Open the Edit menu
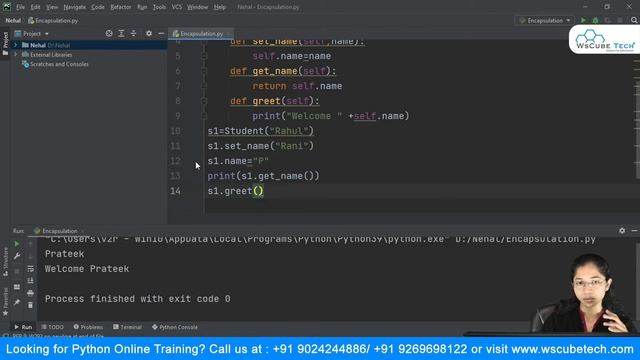 (35, 7)
